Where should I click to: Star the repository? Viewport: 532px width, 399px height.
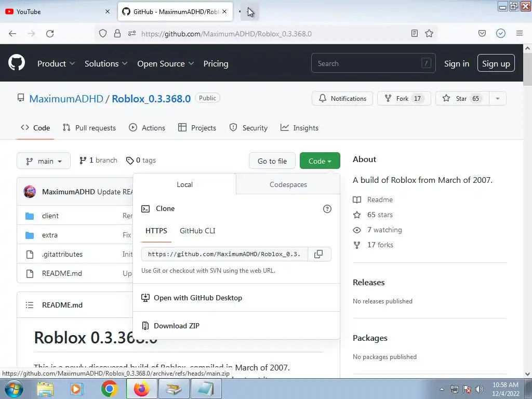(x=462, y=98)
